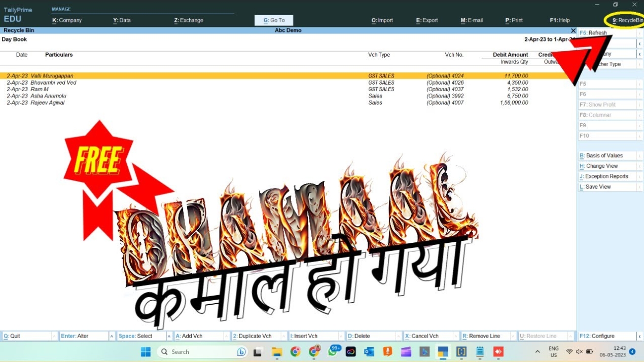Launch File Explorer from the taskbar

(x=277, y=351)
